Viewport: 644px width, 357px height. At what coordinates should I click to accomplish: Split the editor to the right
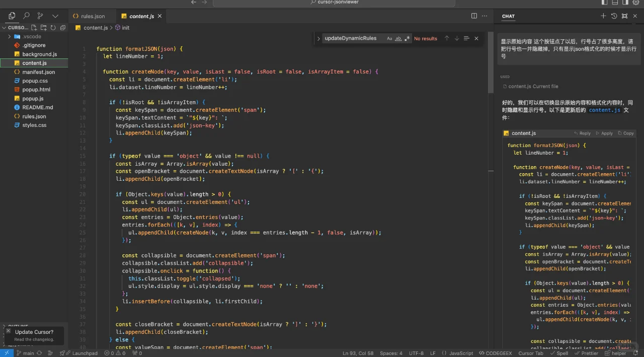click(474, 16)
